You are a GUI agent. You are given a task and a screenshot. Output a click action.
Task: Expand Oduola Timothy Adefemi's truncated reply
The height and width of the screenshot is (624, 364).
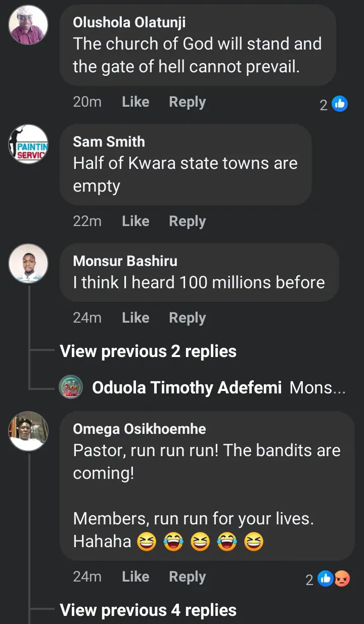tap(318, 388)
